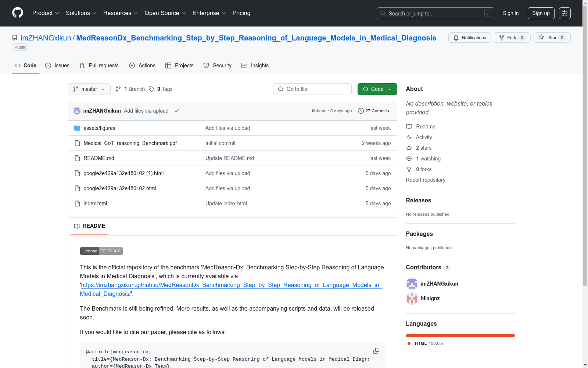588x368 pixels.
Task: Click the copy citation code icon
Action: click(x=376, y=351)
